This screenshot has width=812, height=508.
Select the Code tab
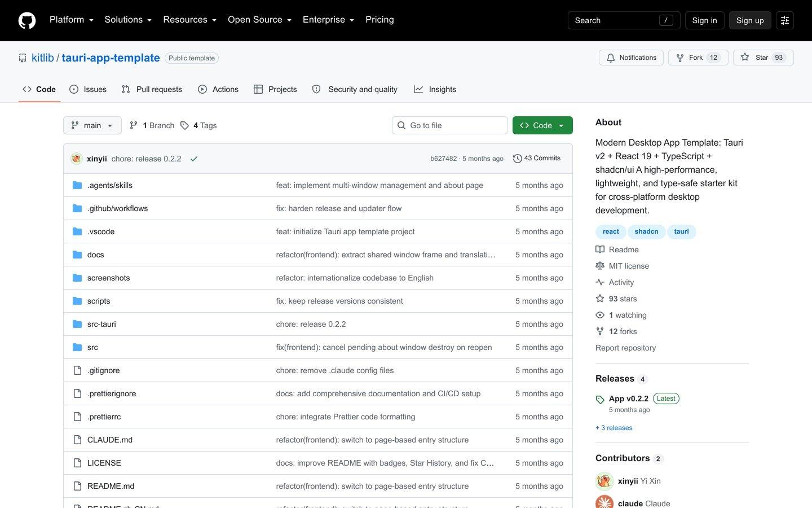39,89
